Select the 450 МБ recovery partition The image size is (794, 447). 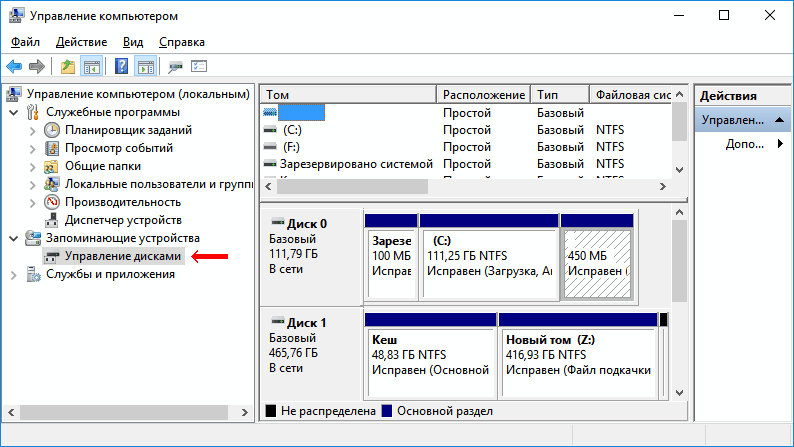(x=597, y=257)
